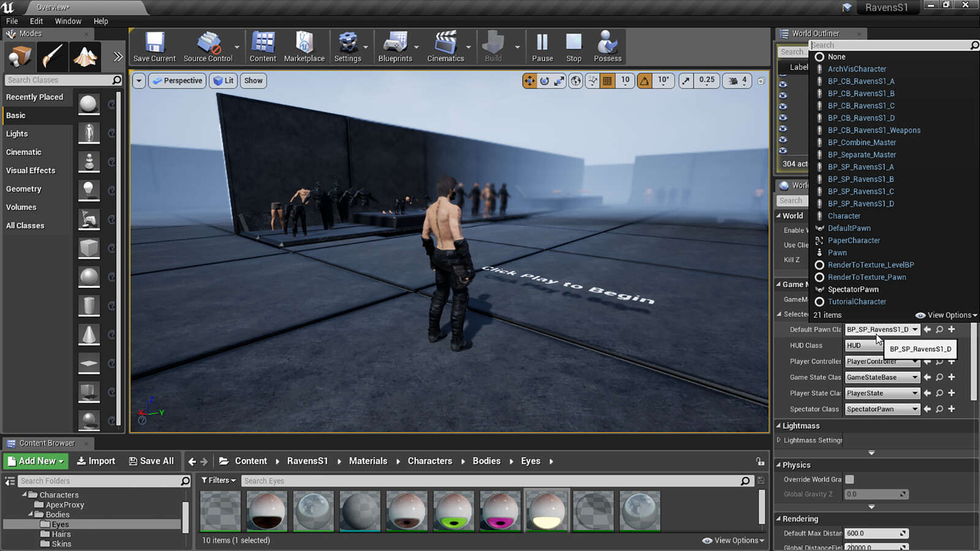Open the Edit menu

[x=36, y=21]
